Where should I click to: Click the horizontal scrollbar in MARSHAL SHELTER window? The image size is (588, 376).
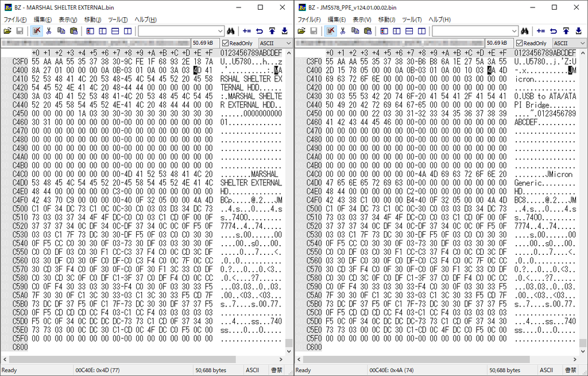(x=123, y=359)
